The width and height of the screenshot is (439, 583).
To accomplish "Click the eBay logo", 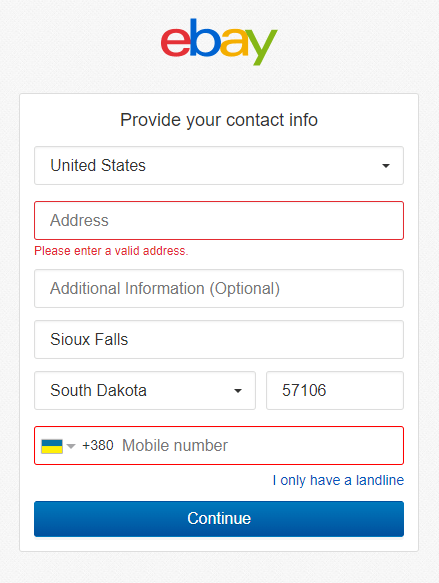I will pos(219,42).
